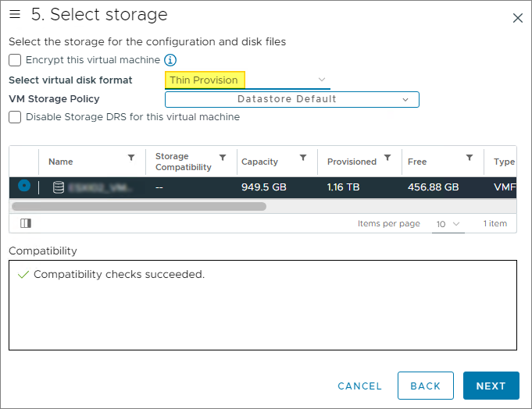
Task: Click the encryption info icon
Action: tap(170, 60)
